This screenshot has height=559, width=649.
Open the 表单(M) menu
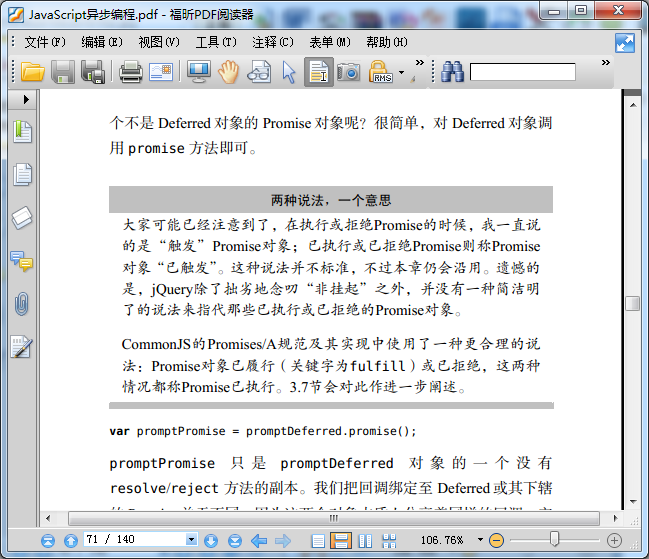pyautogui.click(x=330, y=42)
